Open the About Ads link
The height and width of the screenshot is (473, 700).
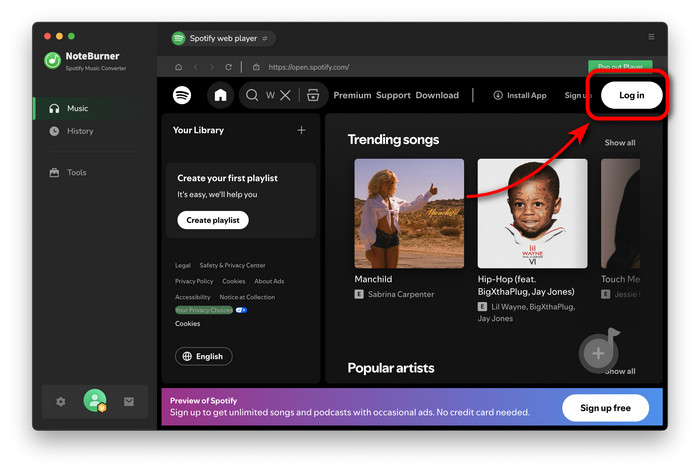[269, 281]
